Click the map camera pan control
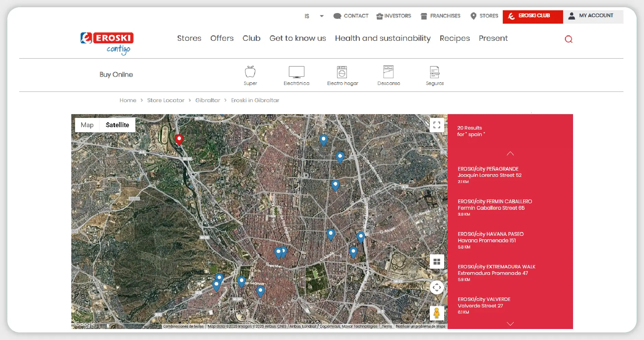Screen dimensions: 644x340 pyautogui.click(x=437, y=287)
